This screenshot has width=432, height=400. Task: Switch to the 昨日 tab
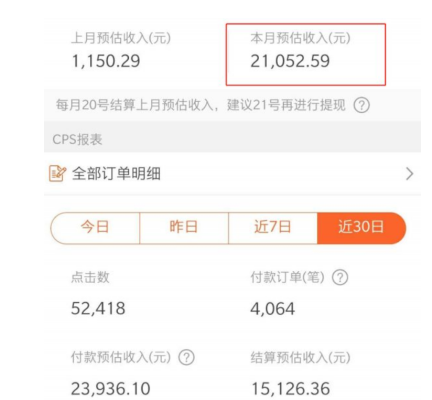(184, 228)
